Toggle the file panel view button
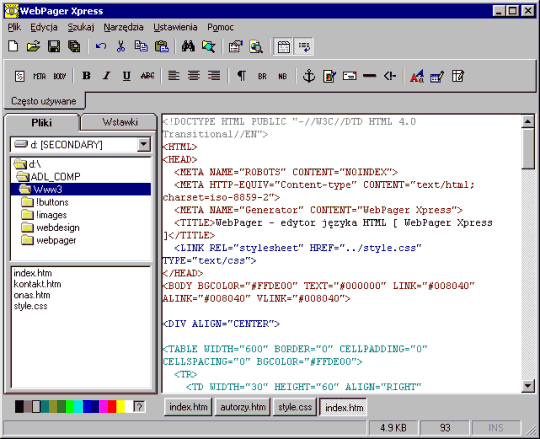Image resolution: width=540 pixels, height=439 pixels. (x=283, y=46)
